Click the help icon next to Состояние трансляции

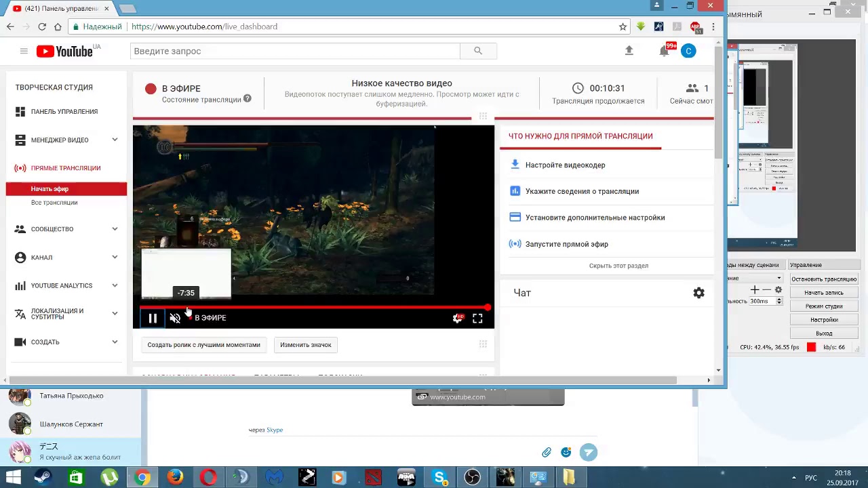point(248,99)
